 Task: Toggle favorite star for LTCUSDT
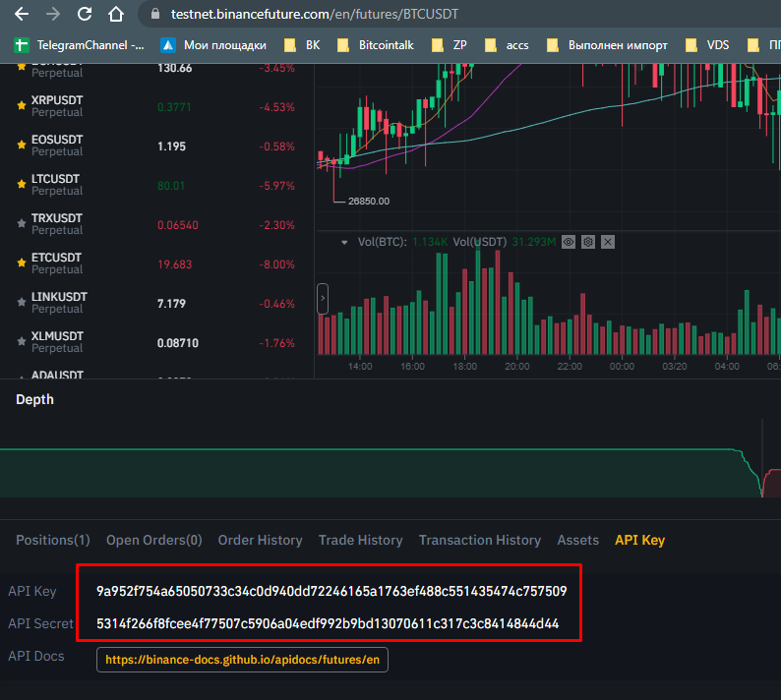[22, 184]
